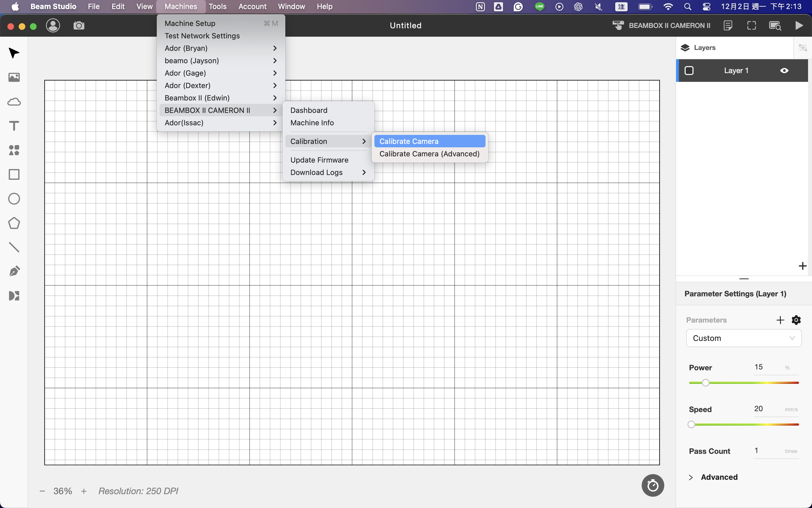Open Machine Setup menu item

point(221,23)
